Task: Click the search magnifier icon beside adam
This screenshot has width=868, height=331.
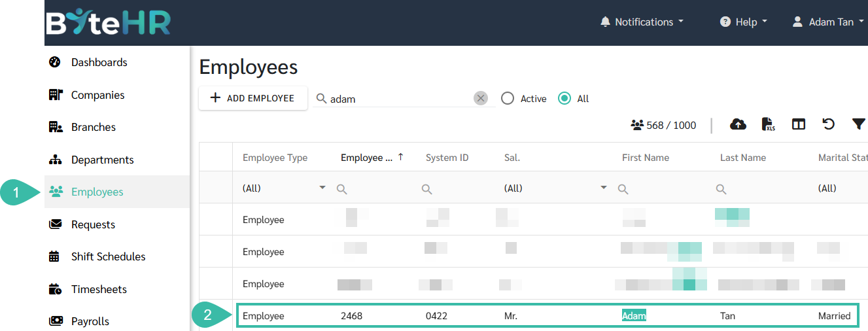Action: coord(321,99)
